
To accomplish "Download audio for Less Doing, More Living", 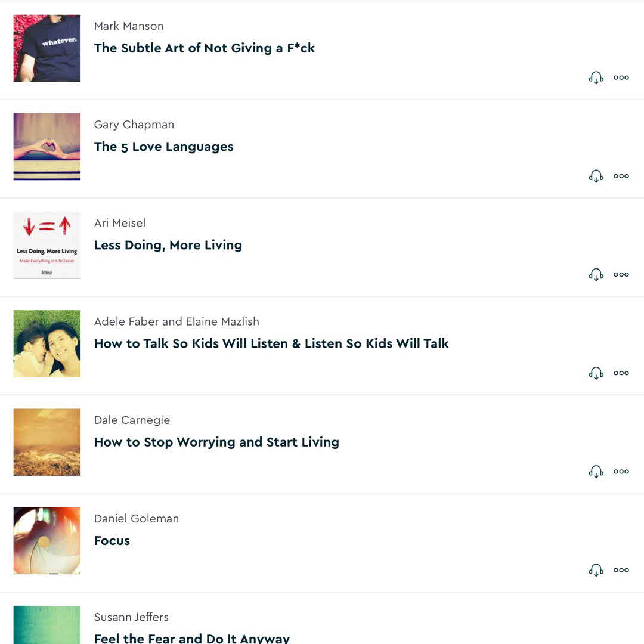I will tap(596, 275).
